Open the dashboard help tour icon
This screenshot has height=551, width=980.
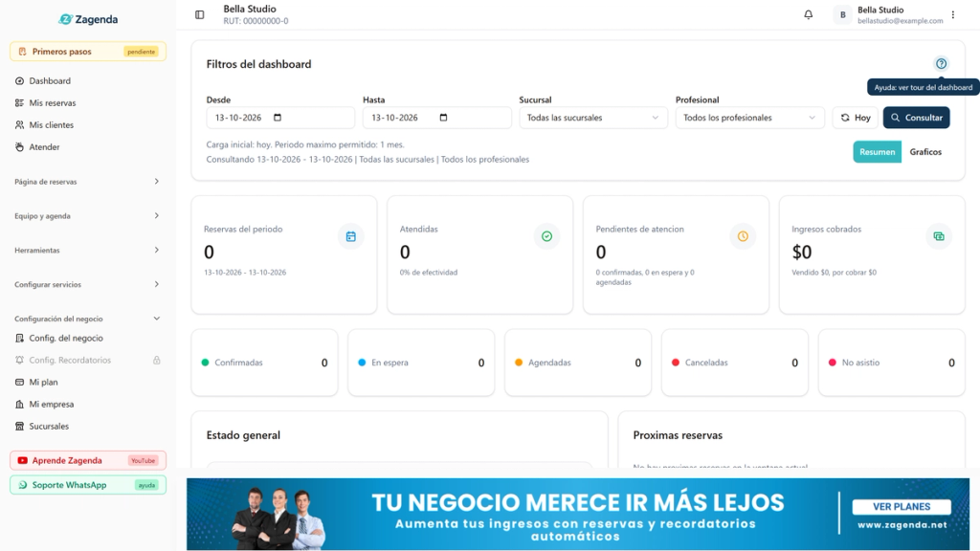click(942, 64)
